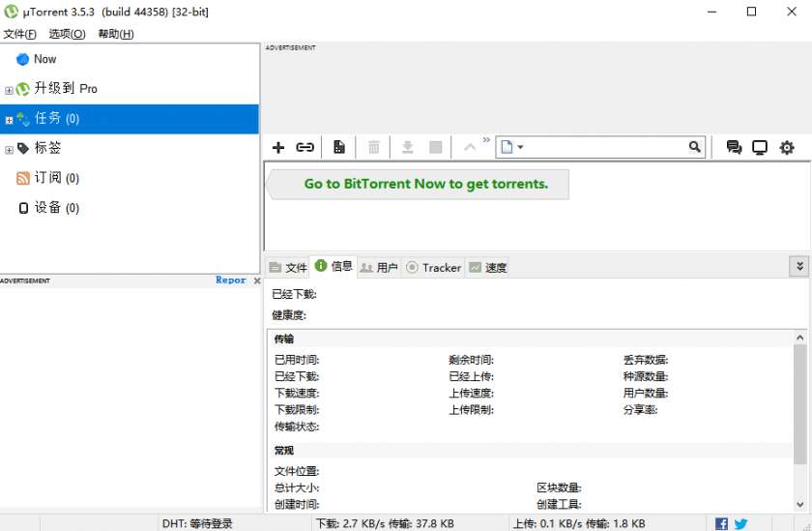Click the chat bubbles icon
Viewport: 812px width, 531px height.
[x=734, y=148]
